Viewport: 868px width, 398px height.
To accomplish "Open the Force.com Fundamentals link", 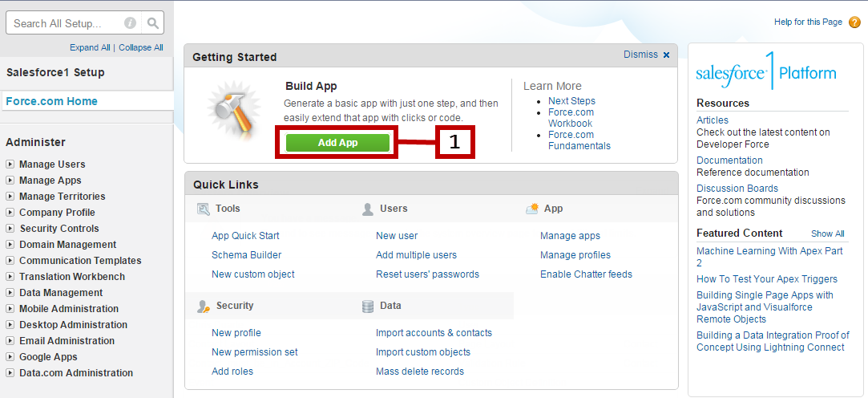I will click(579, 140).
